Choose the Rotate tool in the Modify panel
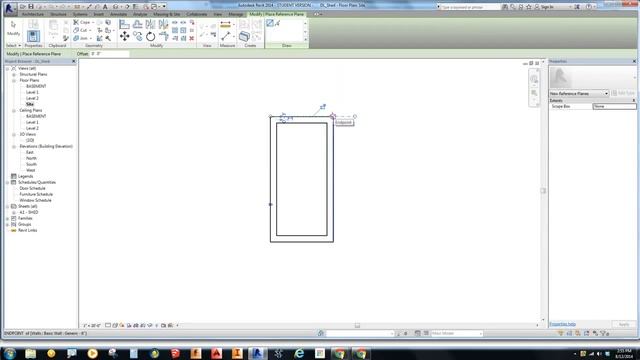640x360 pixels. coord(151,36)
